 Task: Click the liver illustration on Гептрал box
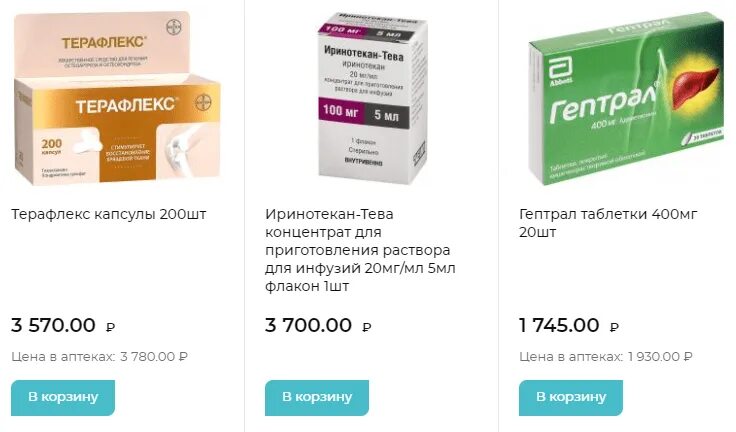[x=695, y=87]
